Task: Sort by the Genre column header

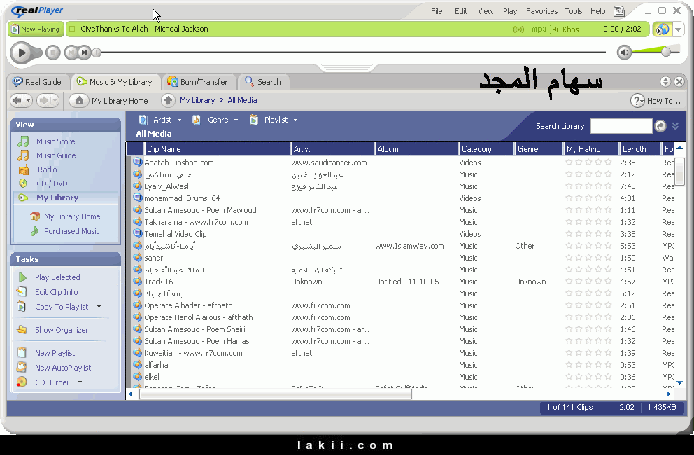Action: pos(539,149)
